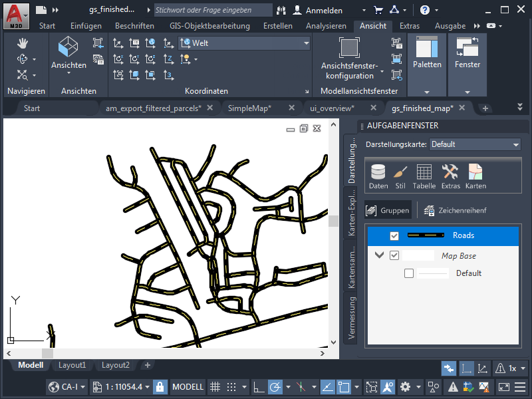Viewport: 532px width, 399px height.
Task: Toggle the Map Base layer checkbox
Action: (394, 255)
